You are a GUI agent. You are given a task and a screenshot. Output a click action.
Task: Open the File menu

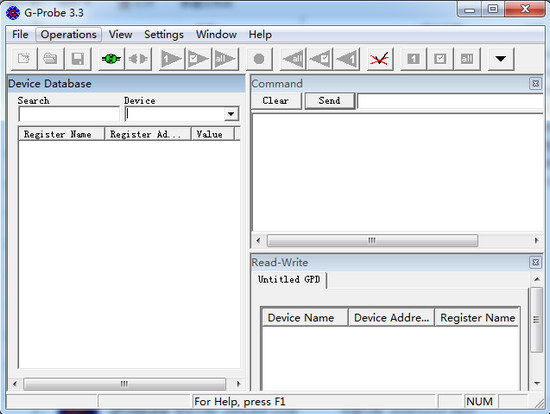click(20, 34)
